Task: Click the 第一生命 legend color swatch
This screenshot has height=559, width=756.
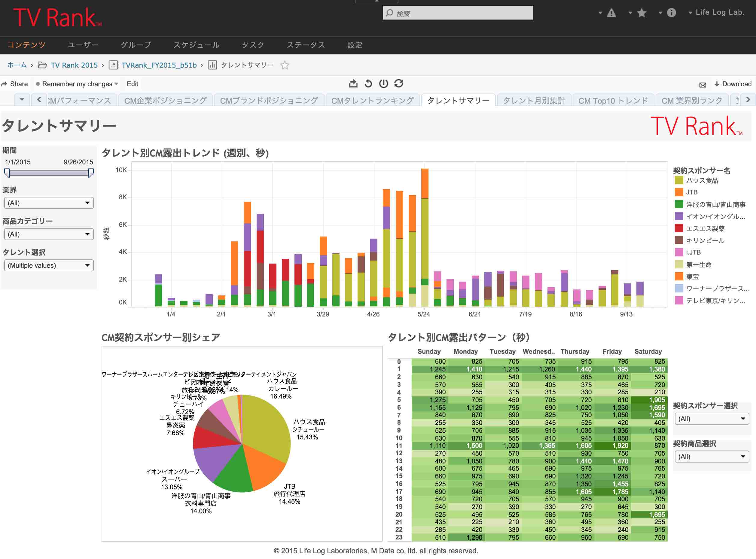Action: point(678,264)
